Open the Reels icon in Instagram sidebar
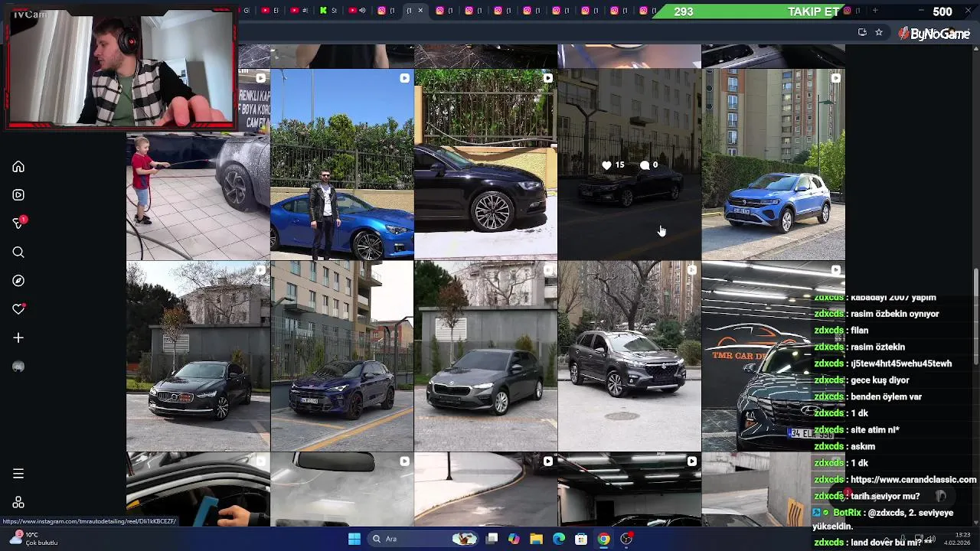Screen dimensions: 980x551 pos(18,195)
